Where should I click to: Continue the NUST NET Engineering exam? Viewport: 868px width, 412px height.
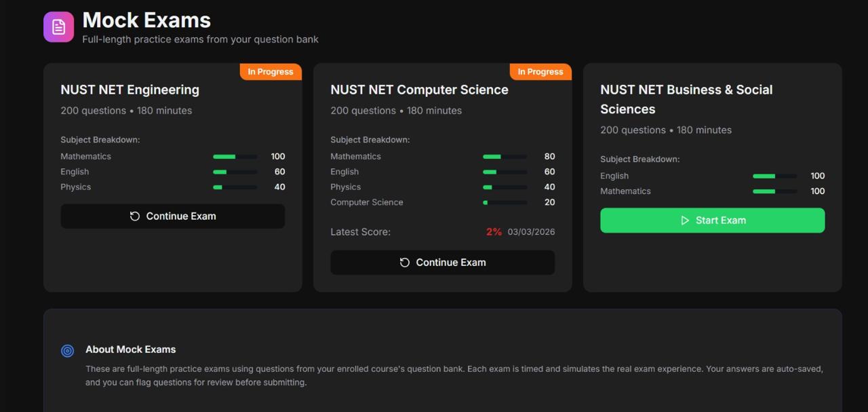pos(173,216)
